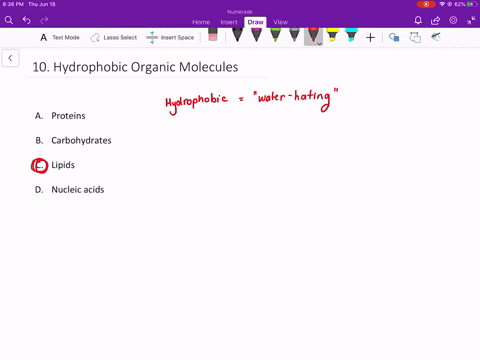This screenshot has width=480, height=360.
Task: Toggle ink to shape conversion
Action: (x=415, y=37)
